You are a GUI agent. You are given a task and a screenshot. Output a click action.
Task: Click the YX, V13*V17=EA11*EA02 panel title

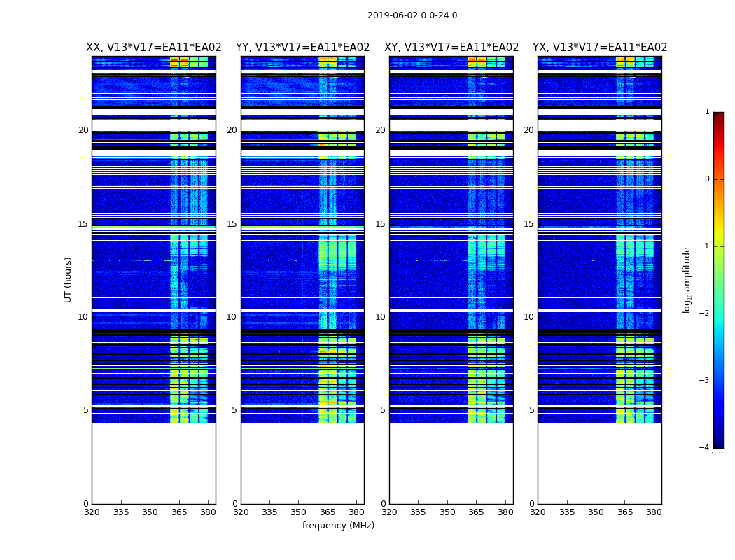point(600,48)
